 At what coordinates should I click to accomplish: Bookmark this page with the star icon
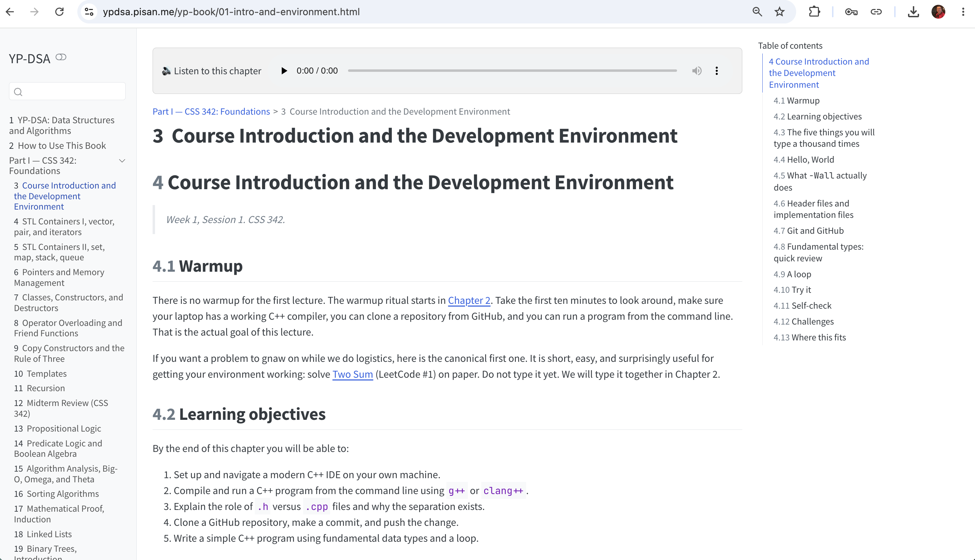pyautogui.click(x=779, y=11)
